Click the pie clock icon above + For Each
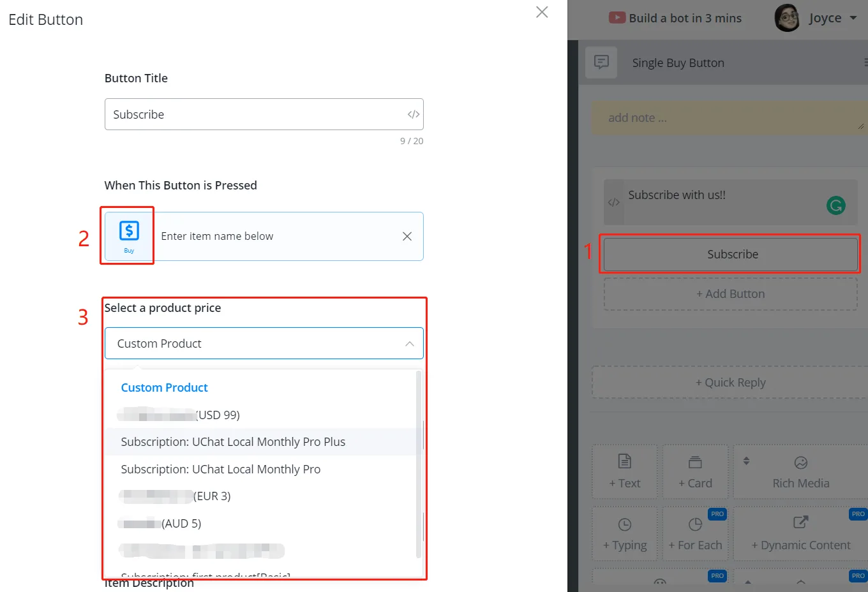The height and width of the screenshot is (592, 868). point(695,524)
